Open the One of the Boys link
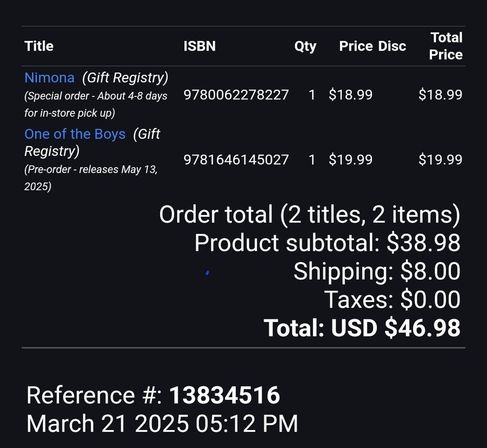Screen dimensions: 487x448 tap(75, 134)
